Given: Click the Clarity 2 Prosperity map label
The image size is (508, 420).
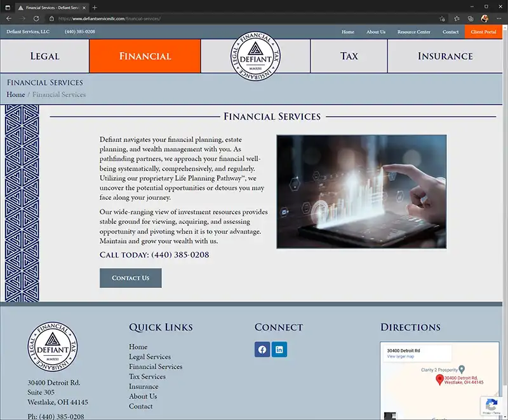Looking at the screenshot, I should pos(439,370).
